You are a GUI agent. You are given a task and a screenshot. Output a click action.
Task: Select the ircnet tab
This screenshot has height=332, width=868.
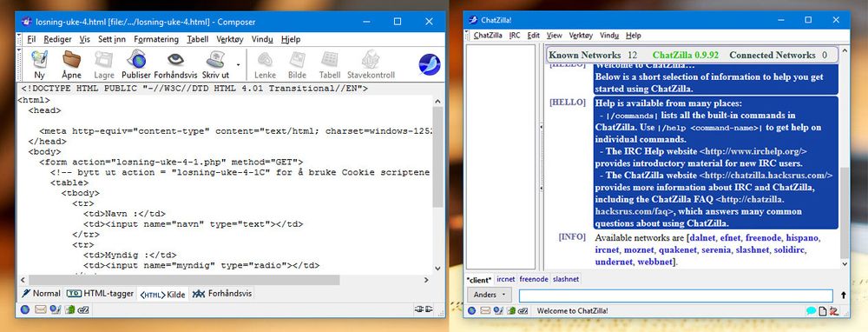pyautogui.click(x=506, y=280)
